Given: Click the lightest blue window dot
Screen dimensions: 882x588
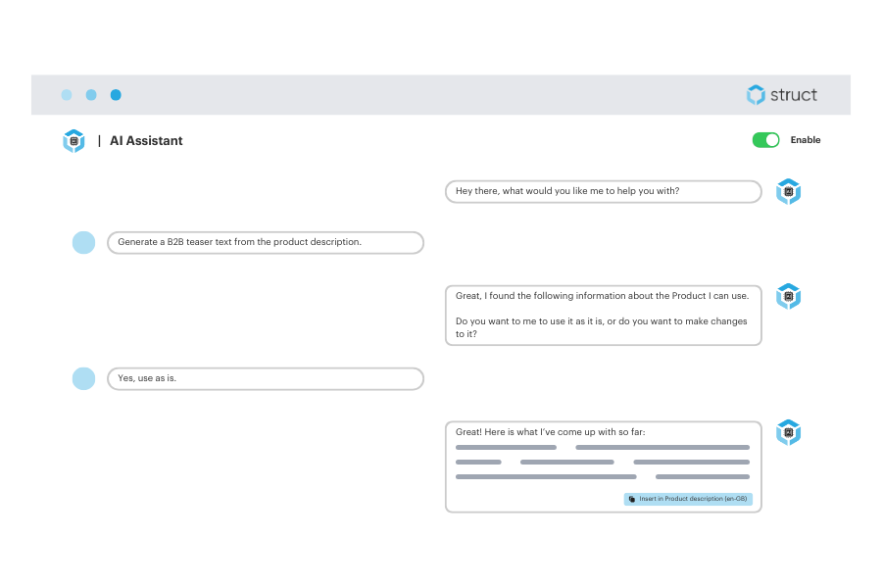Looking at the screenshot, I should [x=67, y=95].
